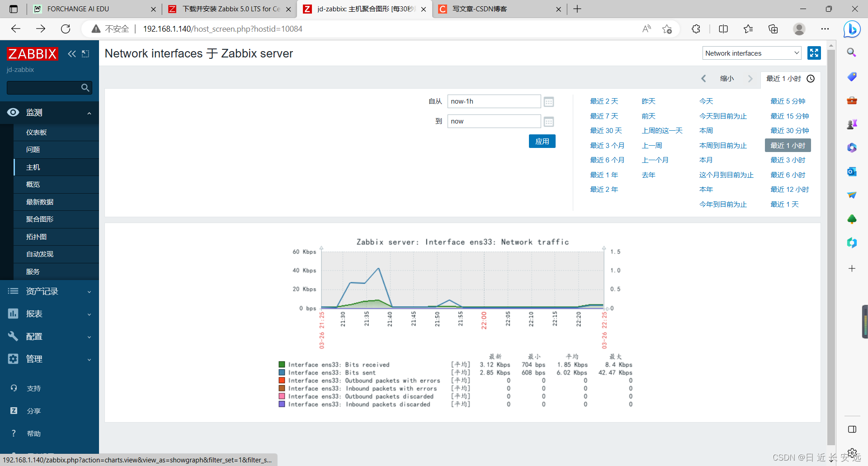868x466 pixels.
Task: Add a new Edge sidebar app with plus
Action: (x=852, y=269)
